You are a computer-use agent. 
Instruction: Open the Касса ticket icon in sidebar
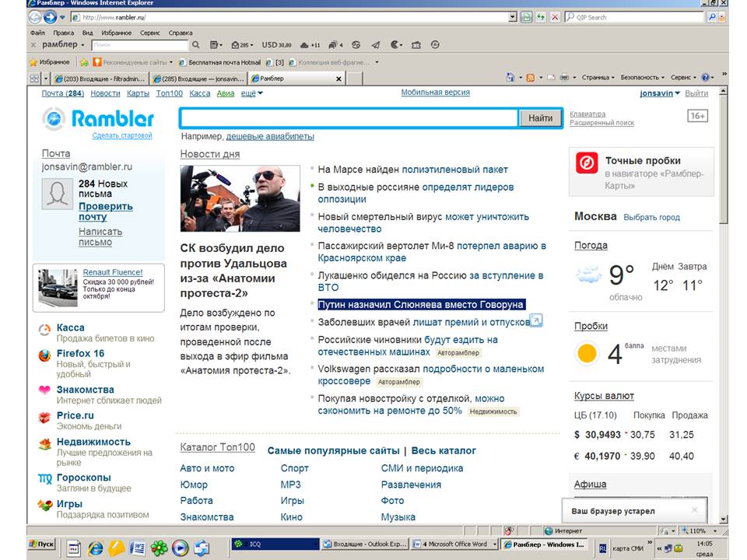[45, 330]
